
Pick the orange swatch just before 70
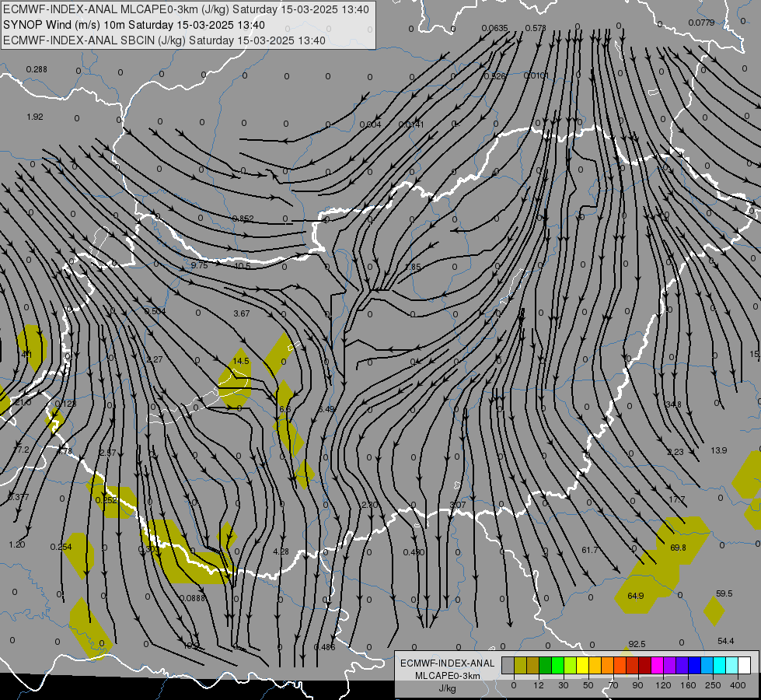tap(608, 666)
